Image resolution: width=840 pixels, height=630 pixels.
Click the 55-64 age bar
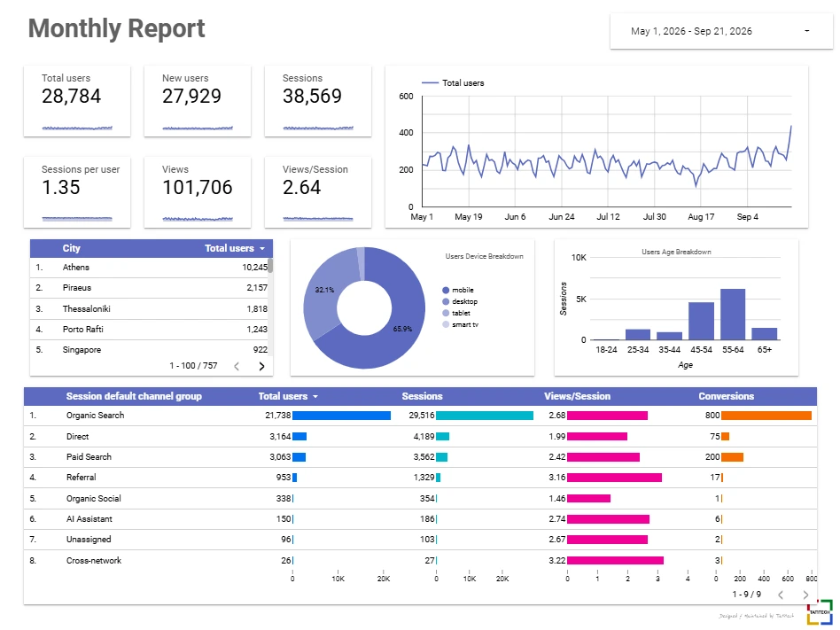pos(733,315)
